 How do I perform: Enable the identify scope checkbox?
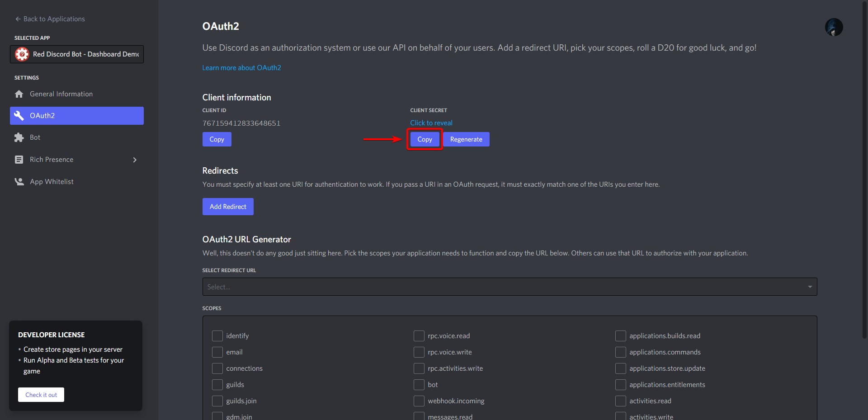pos(217,336)
